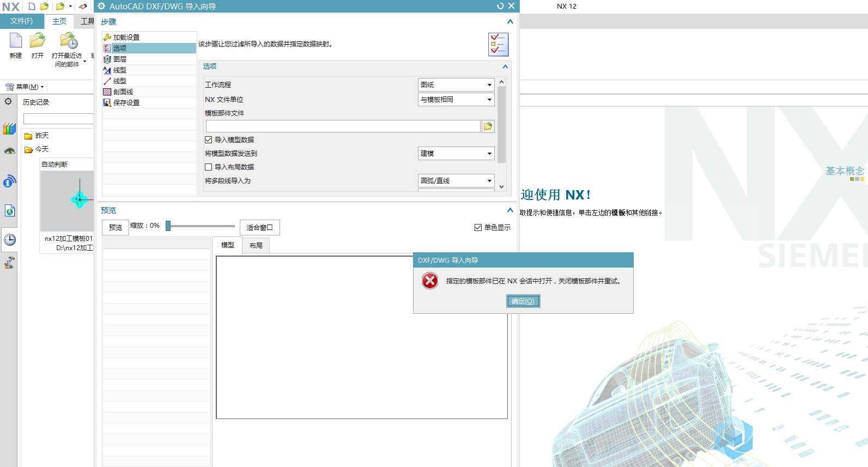Open the 工作流程 dropdown showing 图纸
868x467 pixels.
[x=456, y=85]
